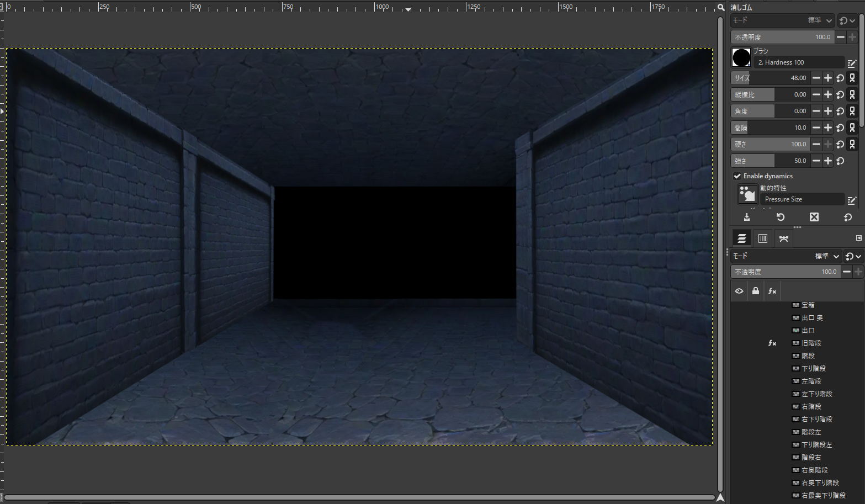Image resolution: width=865 pixels, height=504 pixels.
Task: Click delete tool preset icon
Action: click(814, 217)
